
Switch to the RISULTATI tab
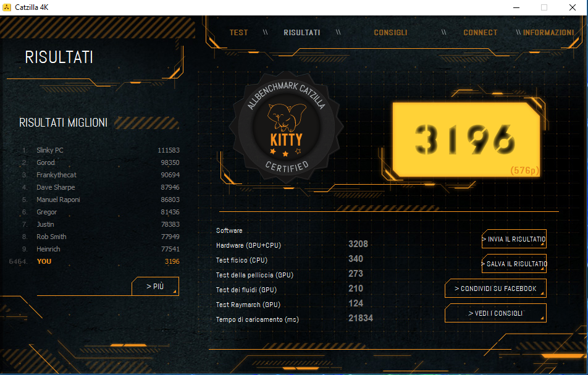point(302,33)
